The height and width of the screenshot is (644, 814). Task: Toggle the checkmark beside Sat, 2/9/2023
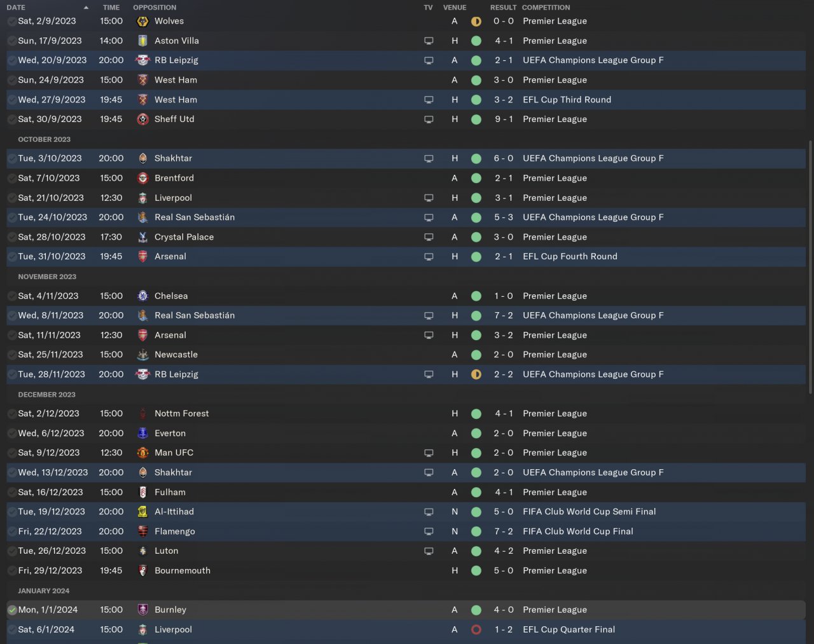pos(12,21)
